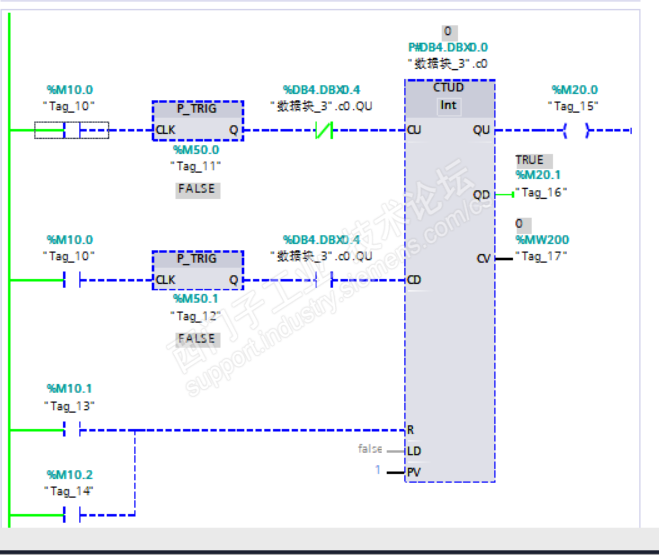Click the CTUD block title
The image size is (659, 555).
(x=448, y=87)
